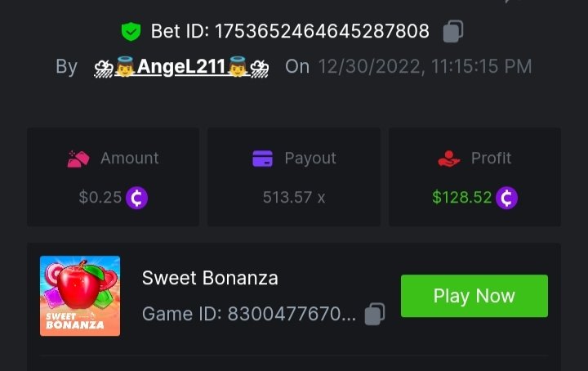
Task: Click the green verified shield icon
Action: pyautogui.click(x=131, y=32)
